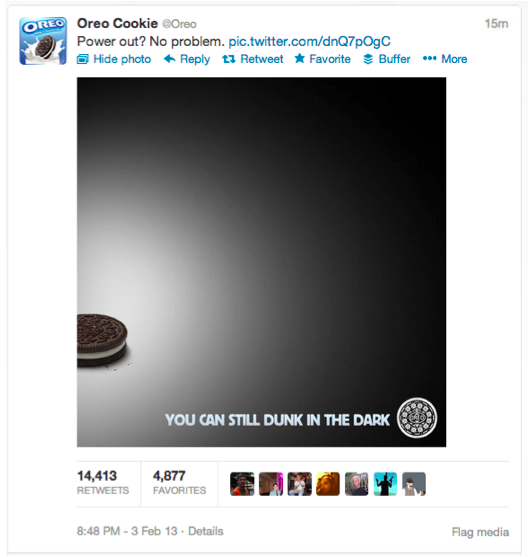Toggle Hide photo
The height and width of the screenshot is (557, 528).
pos(114,59)
